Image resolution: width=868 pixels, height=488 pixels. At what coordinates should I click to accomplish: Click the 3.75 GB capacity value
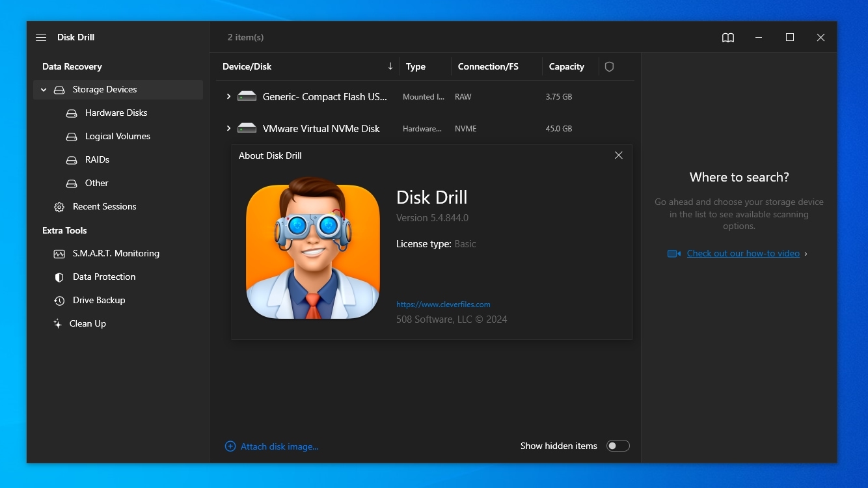point(559,97)
